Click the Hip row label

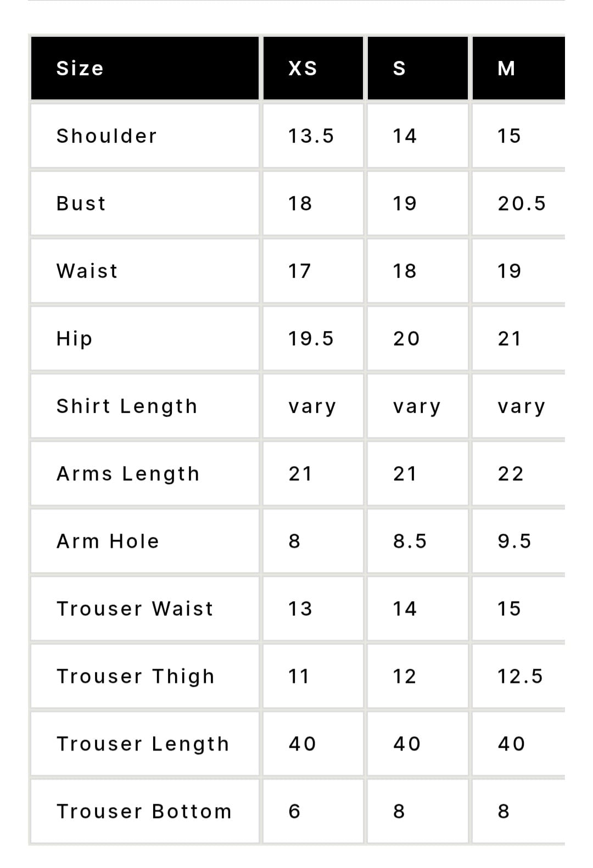pyautogui.click(x=75, y=339)
